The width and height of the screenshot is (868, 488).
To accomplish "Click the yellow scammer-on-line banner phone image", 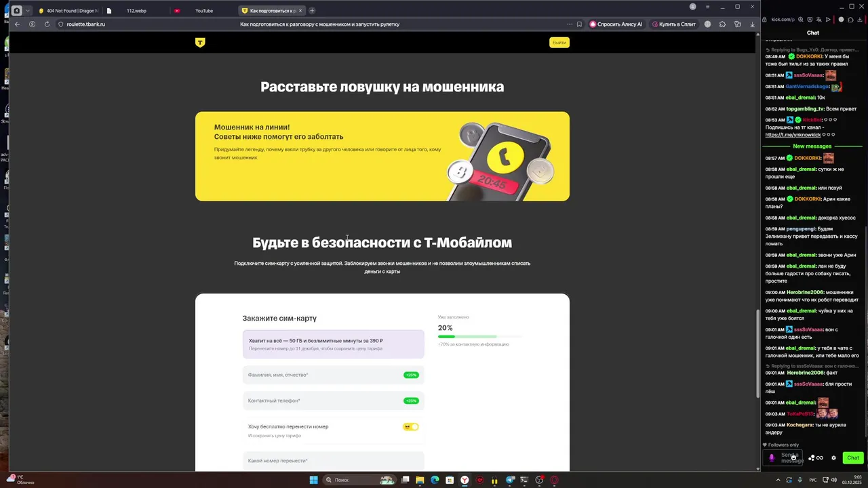I will (502, 161).
